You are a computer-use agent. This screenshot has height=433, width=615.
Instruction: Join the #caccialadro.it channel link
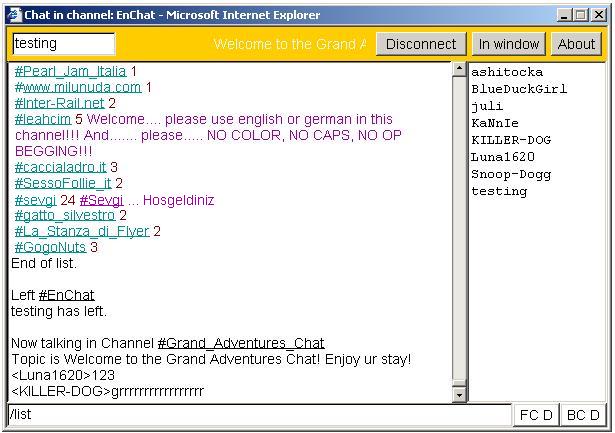coord(60,167)
